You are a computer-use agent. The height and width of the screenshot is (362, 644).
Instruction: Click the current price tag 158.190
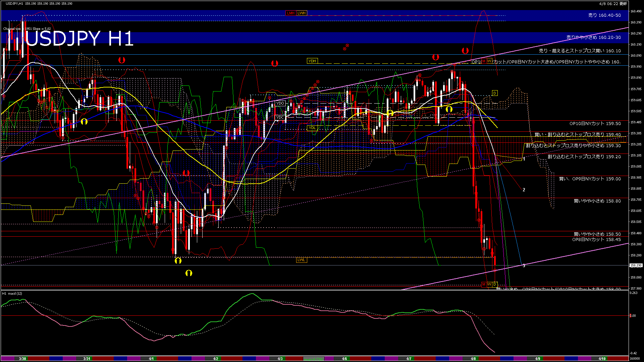636,265
